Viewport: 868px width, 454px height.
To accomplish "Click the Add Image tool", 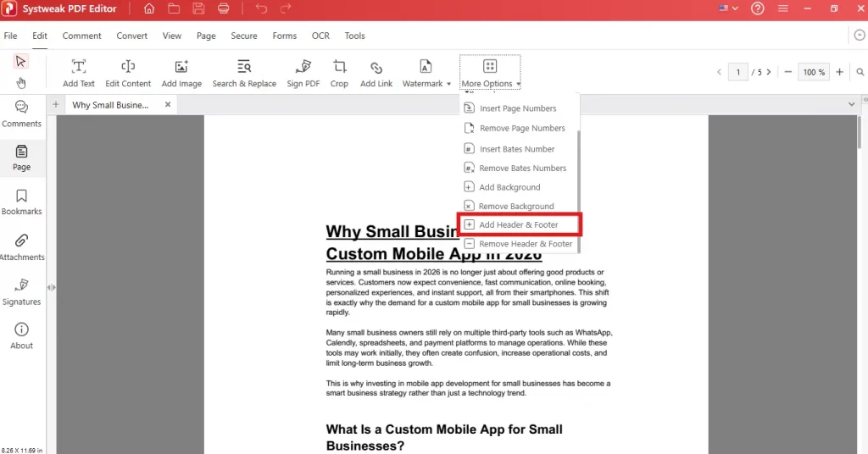I will click(x=181, y=73).
